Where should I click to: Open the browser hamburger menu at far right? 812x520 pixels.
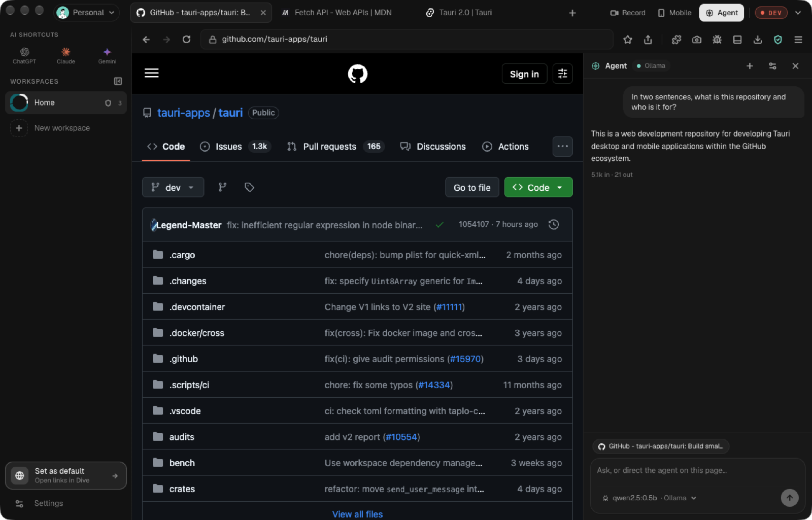click(798, 40)
